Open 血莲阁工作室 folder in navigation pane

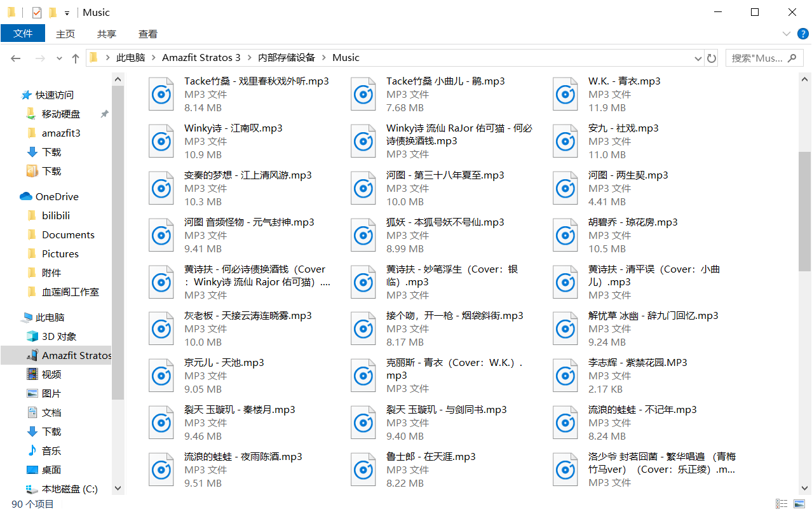tap(71, 292)
